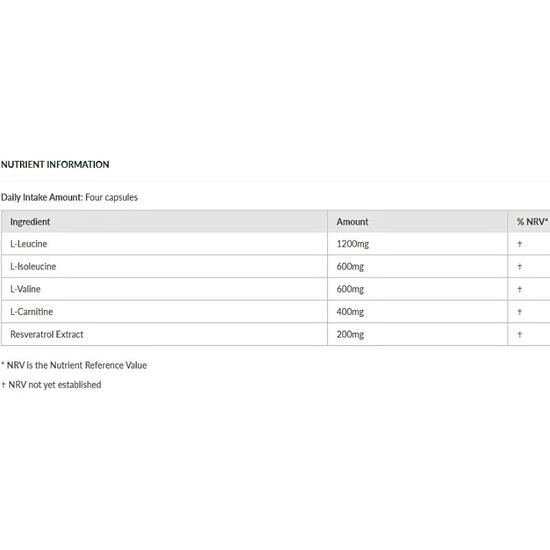Click the dagger symbol in L-Carnitine row
This screenshot has width=550, height=550.
pyautogui.click(x=519, y=312)
